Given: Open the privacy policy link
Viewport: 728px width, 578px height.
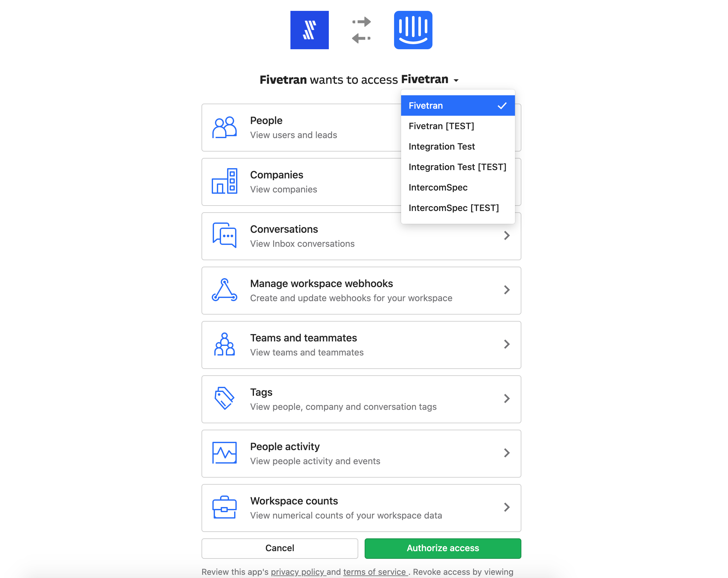Looking at the screenshot, I should [x=298, y=572].
